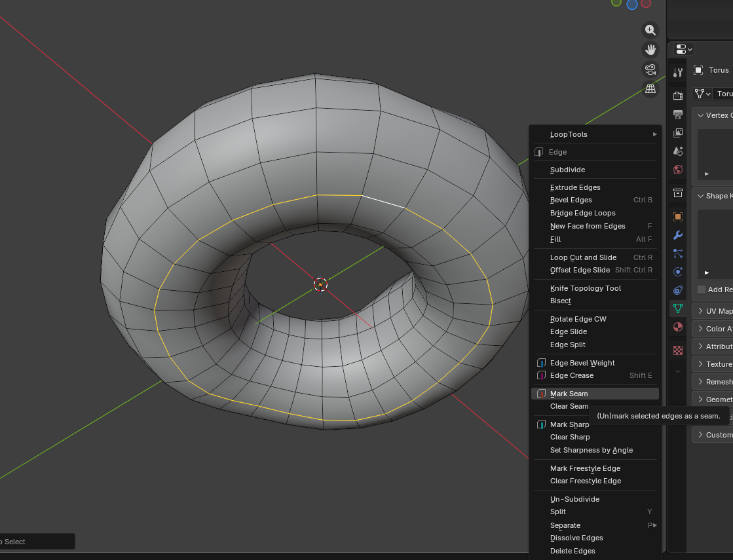
Task: Select Fill in the edge menu
Action: pos(595,239)
